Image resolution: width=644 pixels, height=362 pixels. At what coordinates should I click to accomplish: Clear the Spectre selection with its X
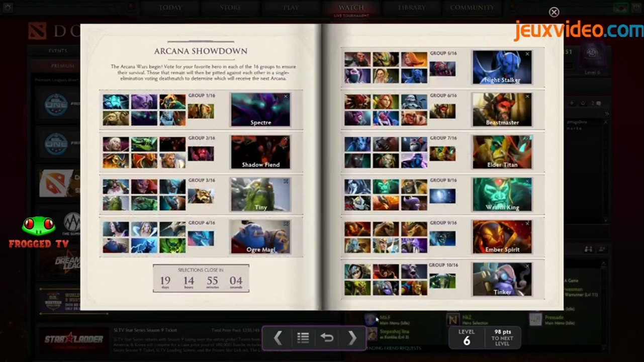pyautogui.click(x=286, y=97)
